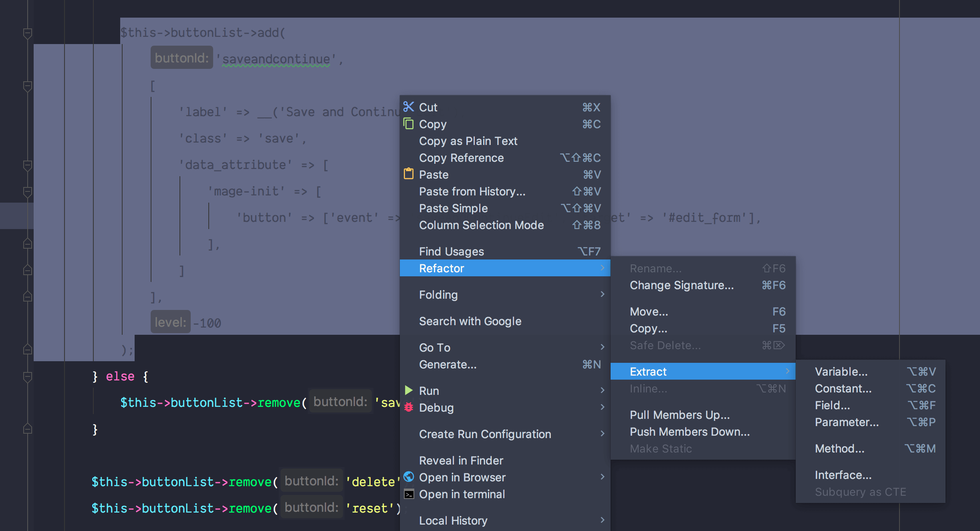Click the Paste clipboard icon
The width and height of the screenshot is (980, 531).
408,174
